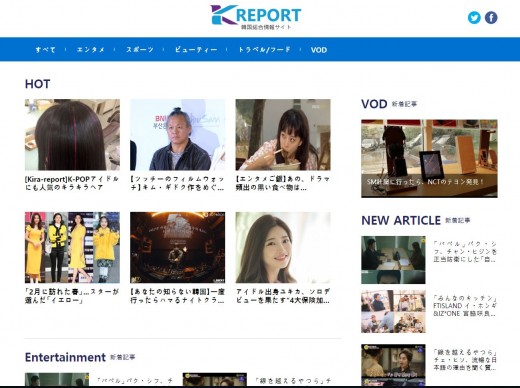Select the すべて menu item
Screen dimensions: 520x388
pos(46,50)
